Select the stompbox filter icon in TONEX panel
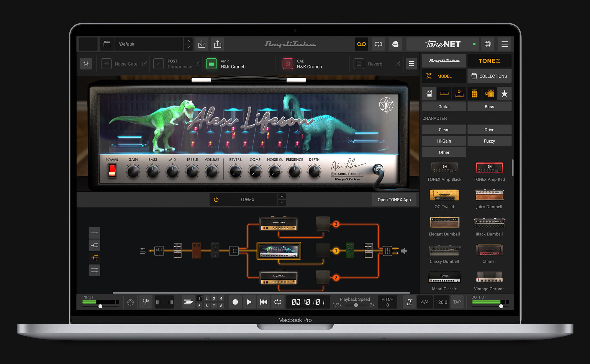 click(x=429, y=93)
